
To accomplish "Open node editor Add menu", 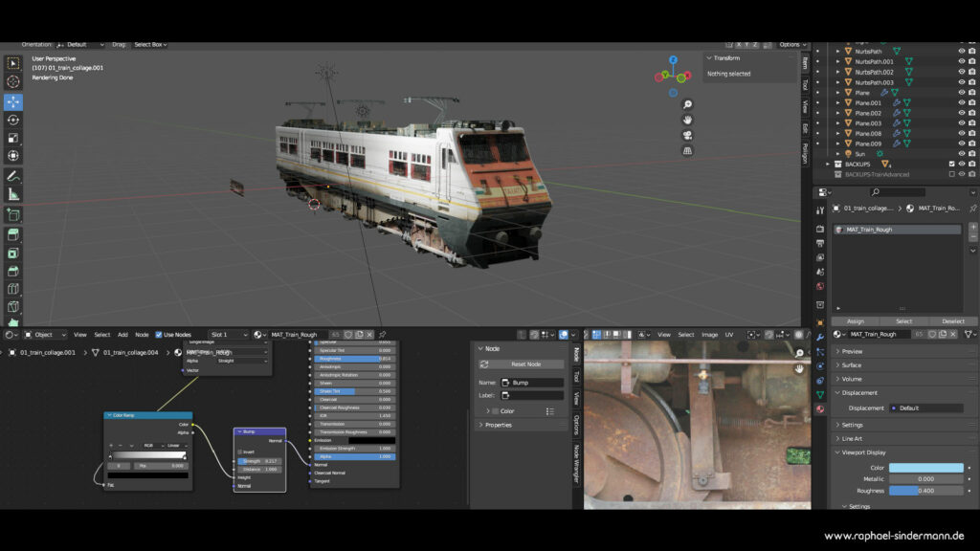I will pyautogui.click(x=122, y=335).
